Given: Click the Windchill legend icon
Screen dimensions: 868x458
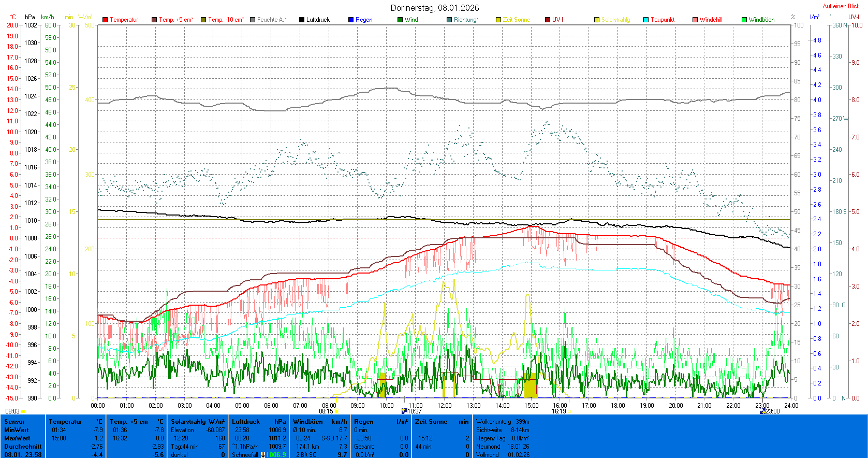Looking at the screenshot, I should (x=695, y=20).
